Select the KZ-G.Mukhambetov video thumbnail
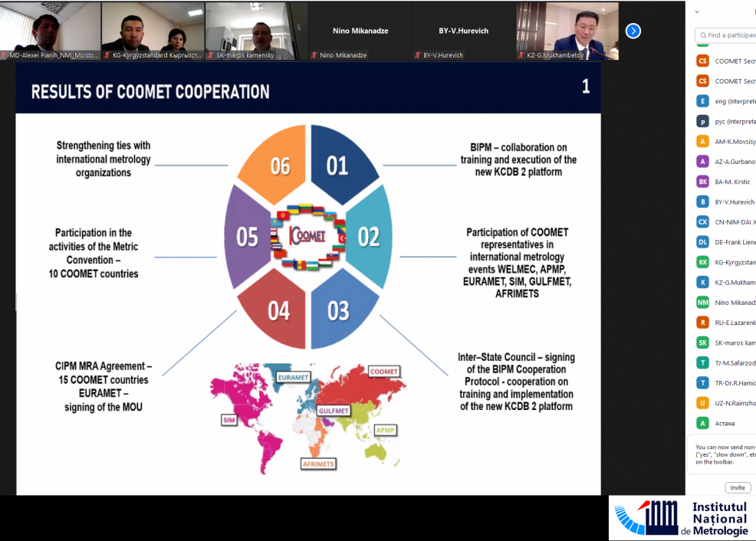This screenshot has width=756, height=541. tap(567, 31)
